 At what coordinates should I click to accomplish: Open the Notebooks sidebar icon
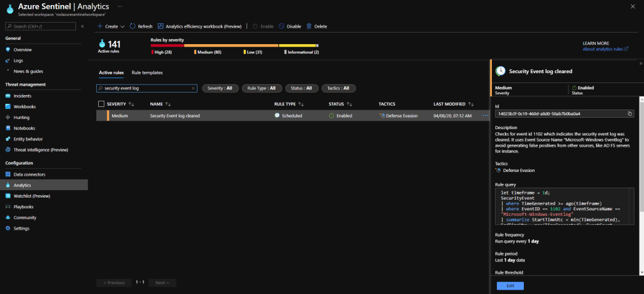pos(8,128)
